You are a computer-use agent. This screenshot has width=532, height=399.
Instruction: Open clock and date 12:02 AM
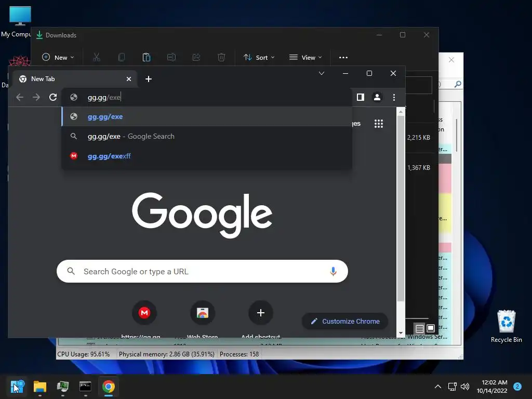tap(492, 387)
